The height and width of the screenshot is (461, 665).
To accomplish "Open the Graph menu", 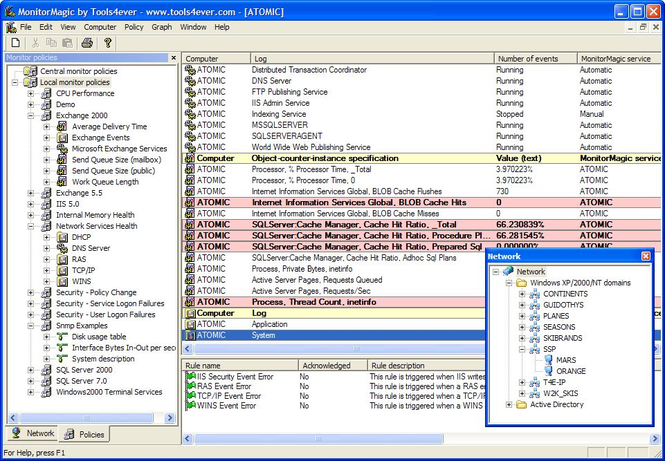I will tap(162, 27).
